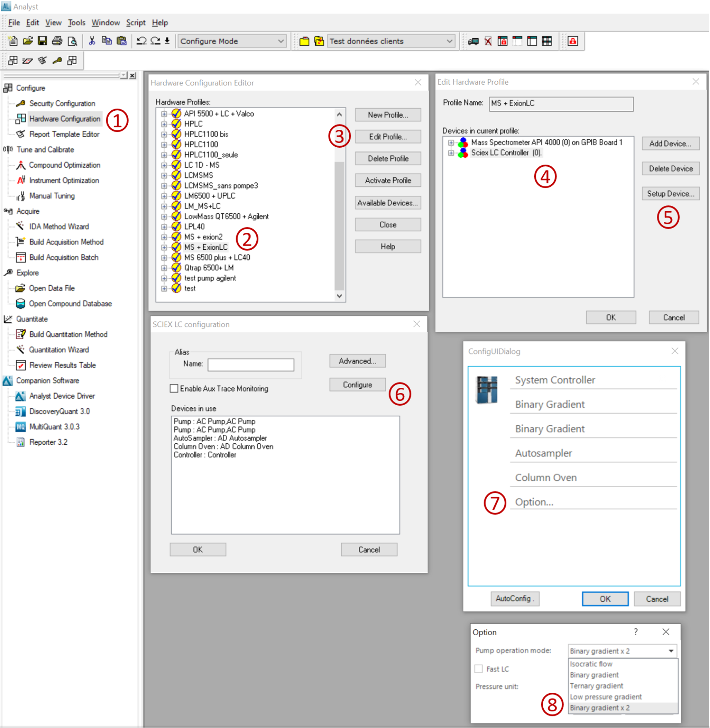Screen dimensions: 710x728
Task: Open Security Configuration in the navigation tree
Action: coord(62,103)
